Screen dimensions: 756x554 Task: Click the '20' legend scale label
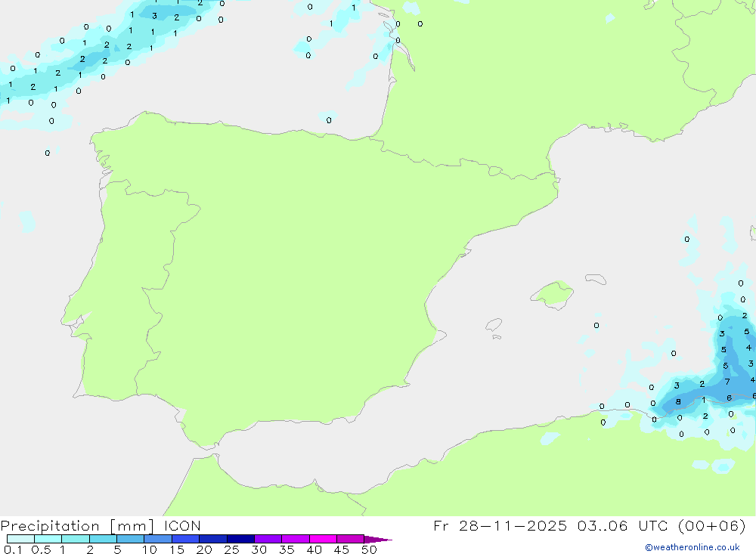pyautogui.click(x=204, y=549)
